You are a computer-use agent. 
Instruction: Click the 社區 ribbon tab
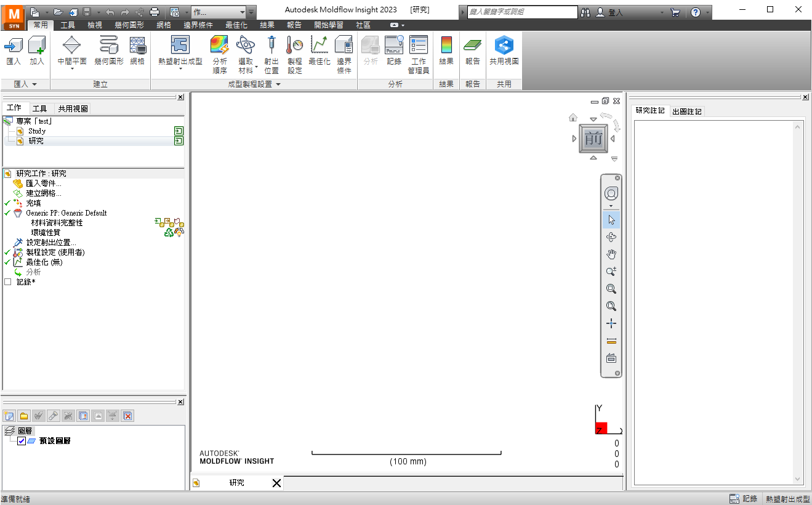pyautogui.click(x=363, y=25)
